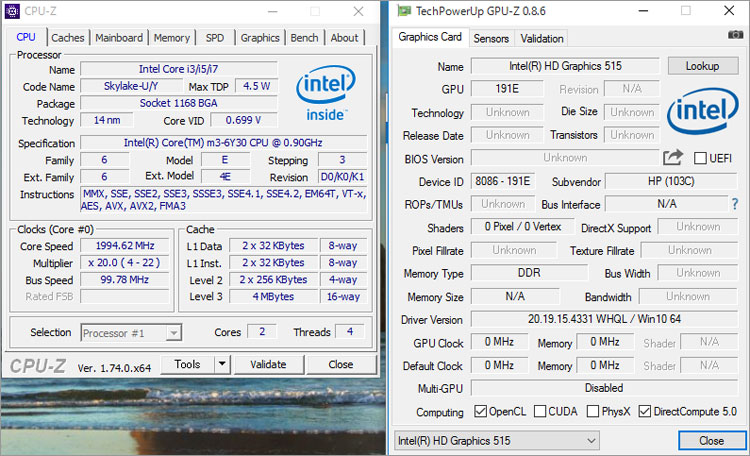Click the Multi-GPU field showing Disabled
This screenshot has height=456, width=750.
click(x=604, y=388)
